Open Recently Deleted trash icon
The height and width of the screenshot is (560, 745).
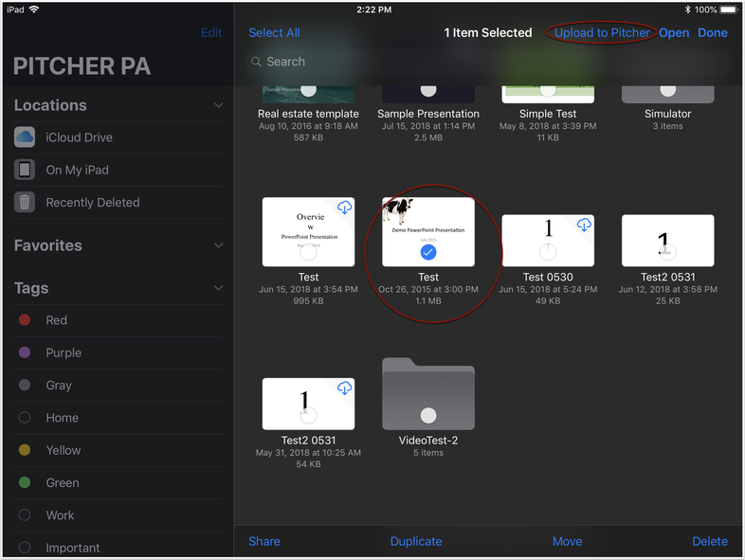(25, 202)
